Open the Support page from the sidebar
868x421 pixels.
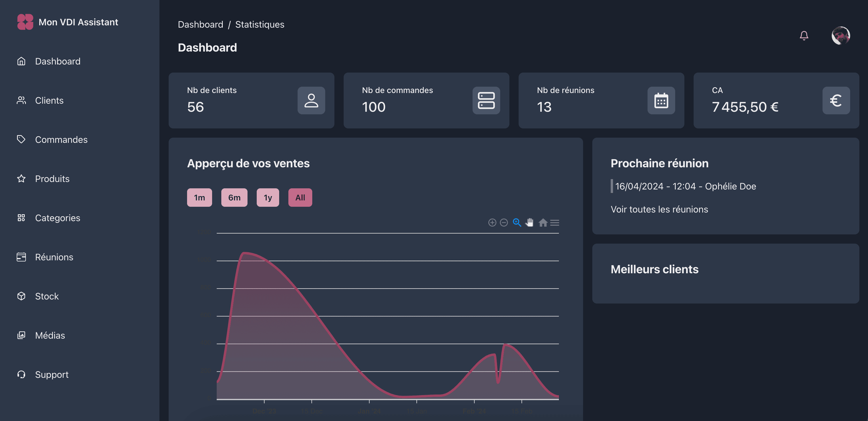pyautogui.click(x=52, y=374)
